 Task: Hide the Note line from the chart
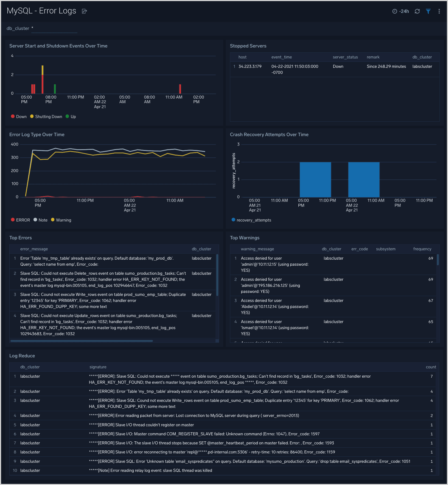tap(40, 220)
